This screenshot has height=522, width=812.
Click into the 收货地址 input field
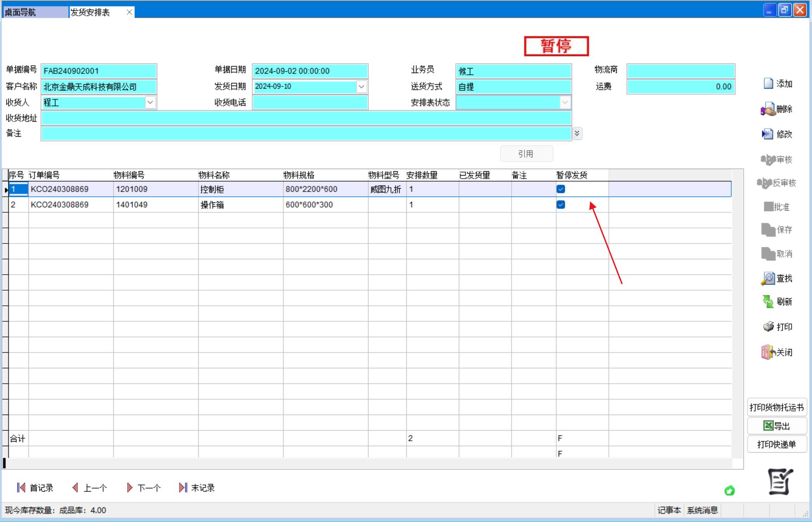(306, 118)
